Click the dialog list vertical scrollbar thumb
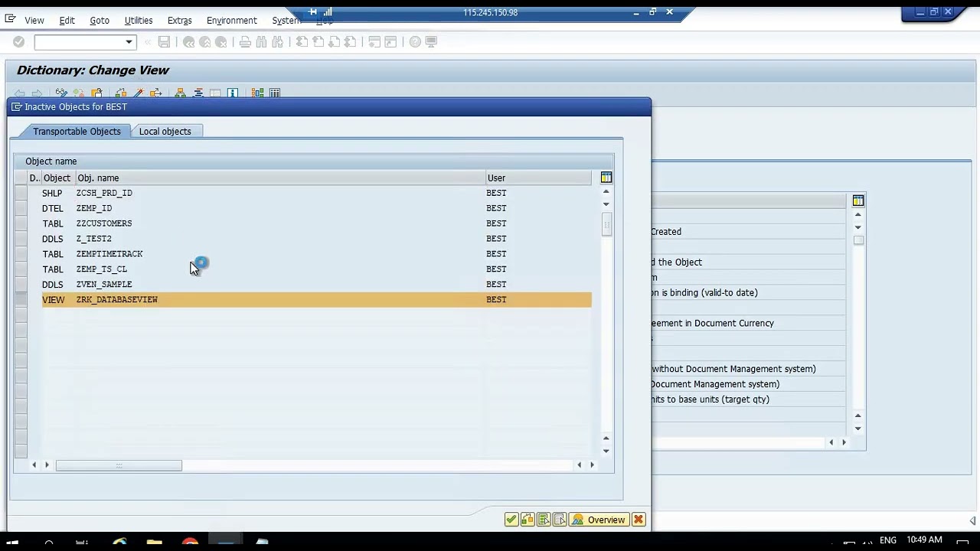The image size is (980, 551). (607, 225)
